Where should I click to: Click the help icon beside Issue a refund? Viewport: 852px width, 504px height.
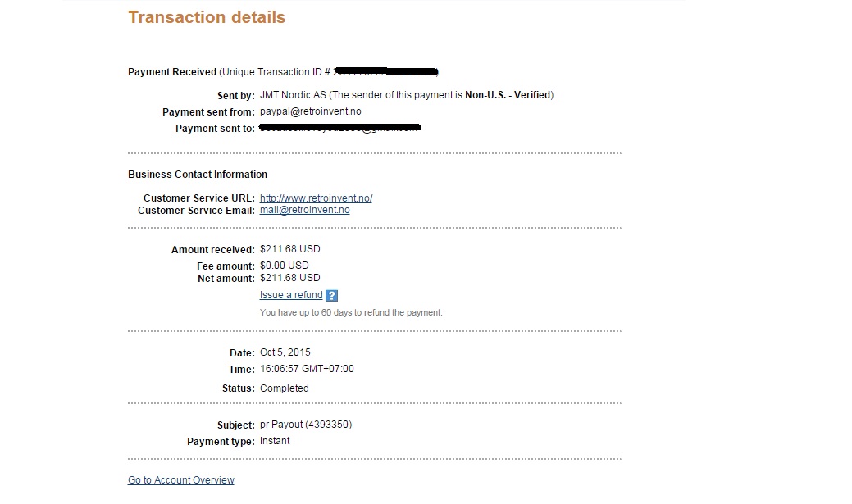point(332,296)
